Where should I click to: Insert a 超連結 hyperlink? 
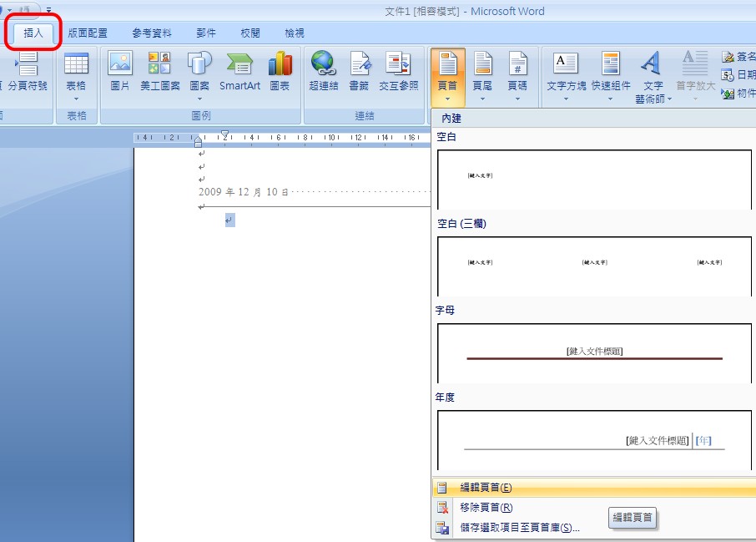(x=323, y=70)
